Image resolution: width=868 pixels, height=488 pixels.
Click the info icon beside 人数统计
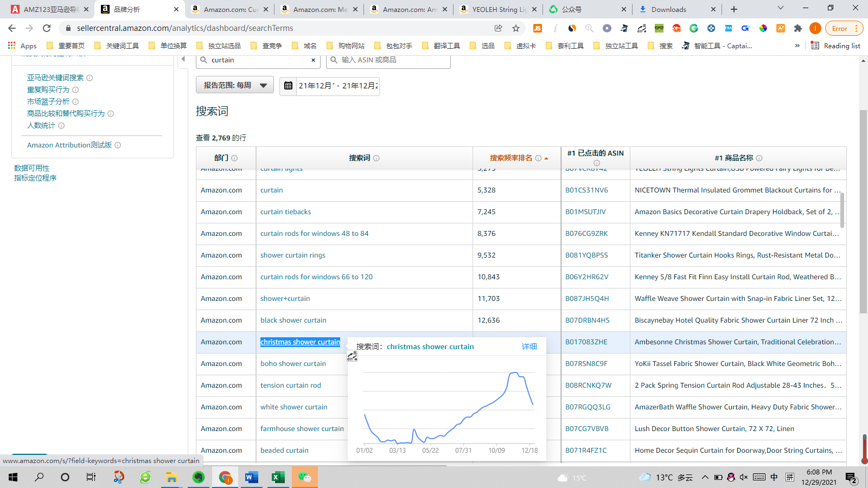(61, 125)
